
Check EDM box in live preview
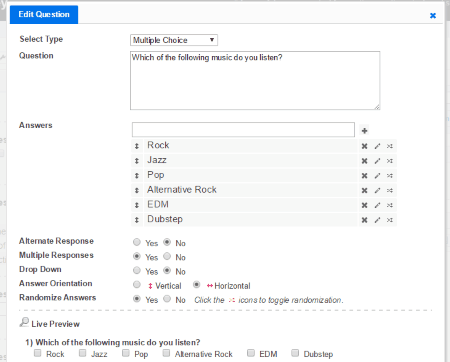pyautogui.click(x=251, y=353)
